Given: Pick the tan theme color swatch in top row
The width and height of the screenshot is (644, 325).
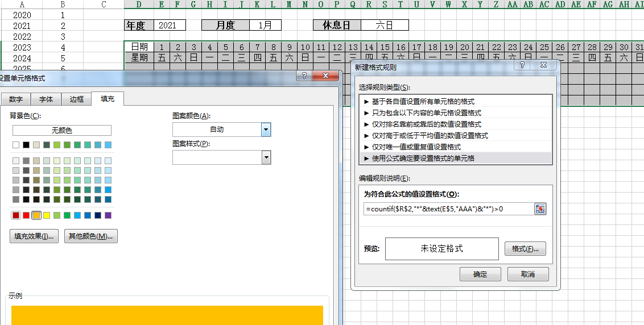Looking at the screenshot, I should click(x=36, y=145).
